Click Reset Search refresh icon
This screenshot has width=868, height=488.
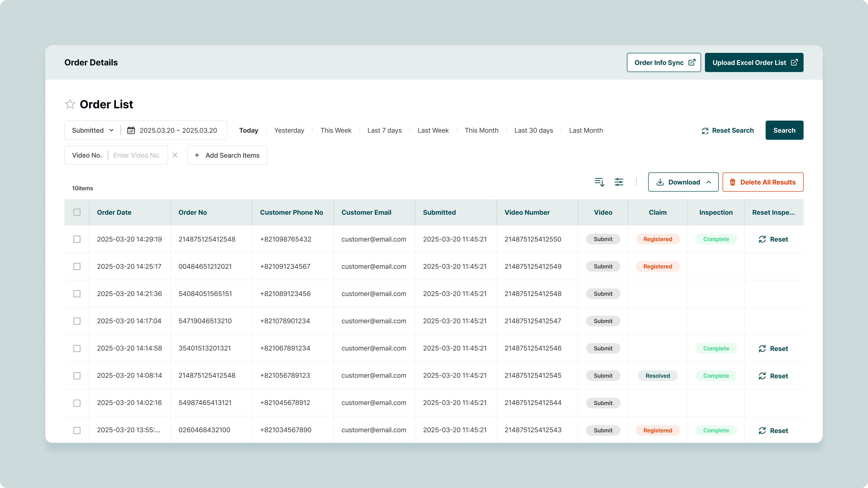point(705,131)
